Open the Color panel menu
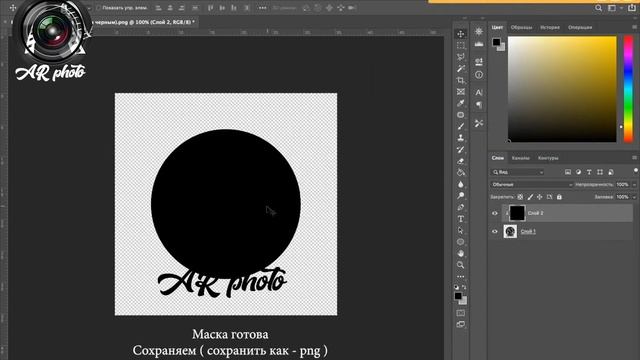This screenshot has height=360, width=640. coord(634,27)
